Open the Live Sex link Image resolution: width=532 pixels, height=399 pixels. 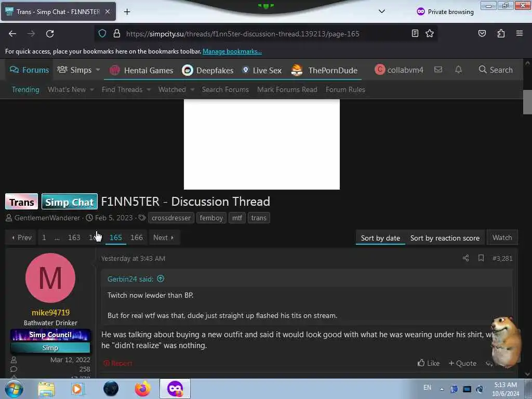click(x=262, y=70)
